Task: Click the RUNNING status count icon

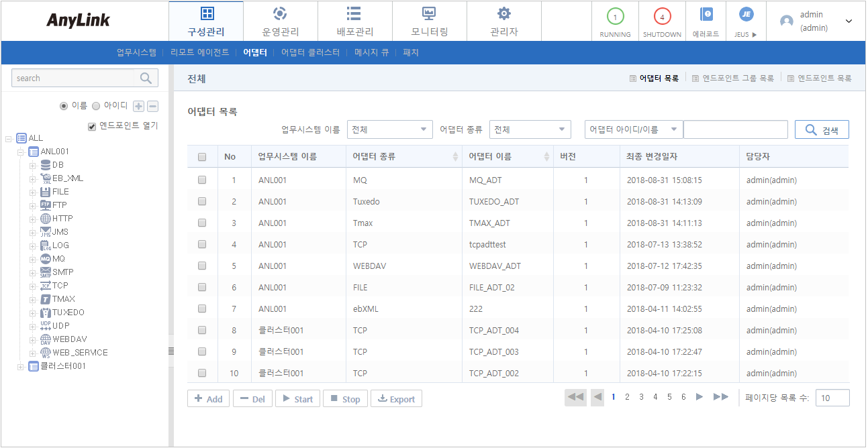Action: click(615, 17)
